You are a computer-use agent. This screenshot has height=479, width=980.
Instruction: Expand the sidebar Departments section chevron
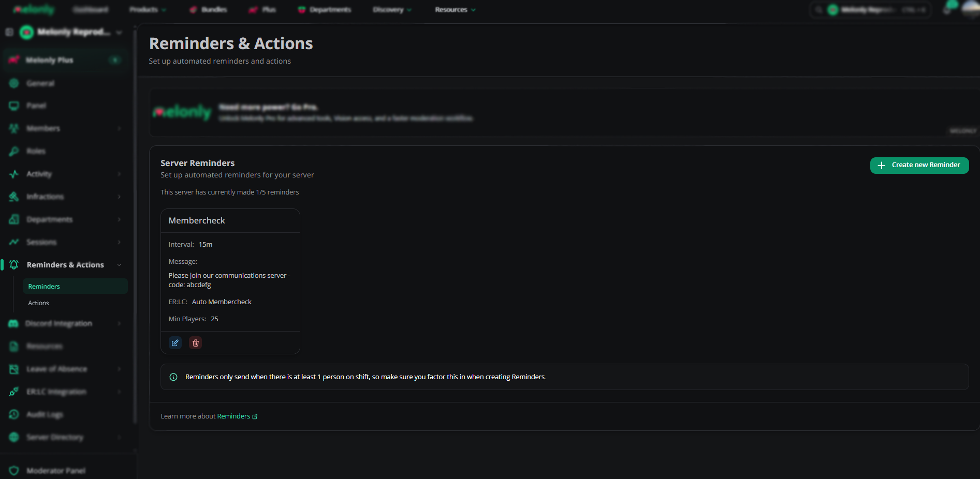pos(120,219)
